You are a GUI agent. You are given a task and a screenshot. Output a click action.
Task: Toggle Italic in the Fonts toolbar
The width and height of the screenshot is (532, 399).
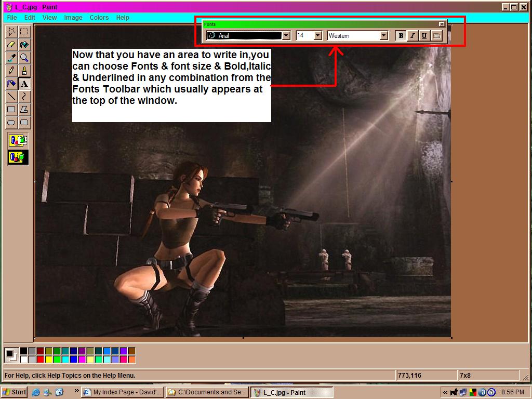tap(413, 36)
